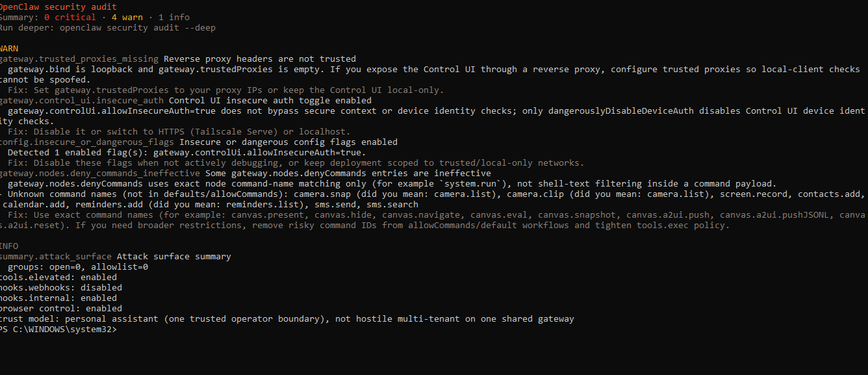Click the WARN section header
The width and height of the screenshot is (868, 375).
(x=9, y=49)
